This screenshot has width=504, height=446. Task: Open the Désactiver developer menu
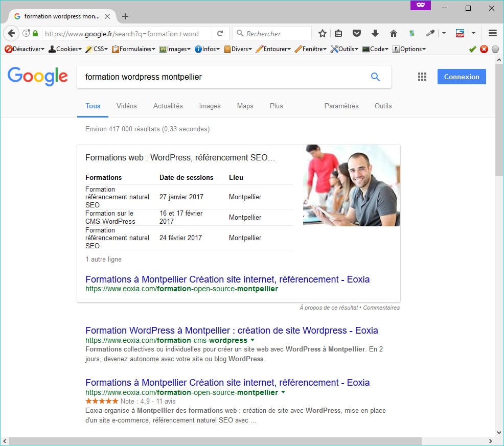tap(25, 49)
